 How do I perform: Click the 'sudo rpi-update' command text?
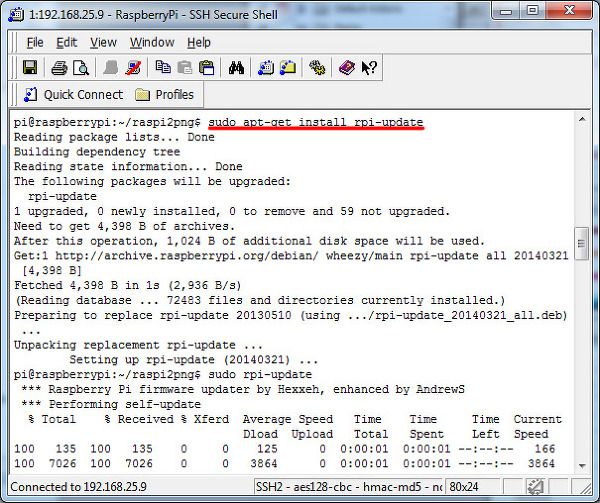[260, 375]
